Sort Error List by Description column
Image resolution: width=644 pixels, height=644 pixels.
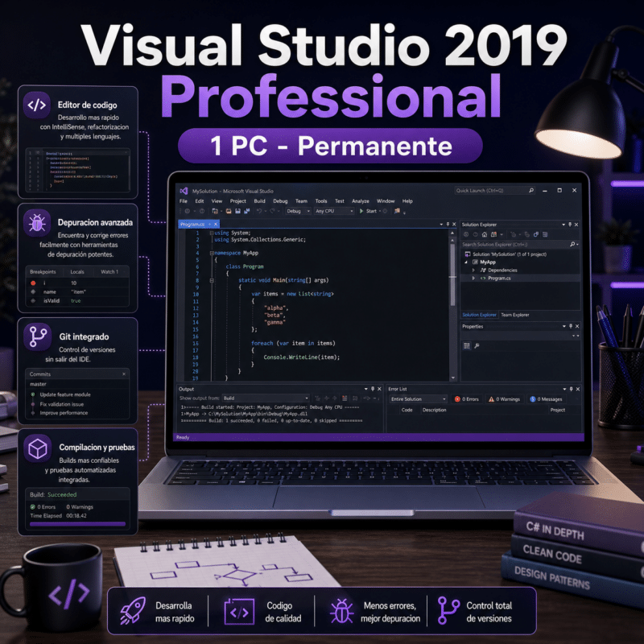click(434, 410)
